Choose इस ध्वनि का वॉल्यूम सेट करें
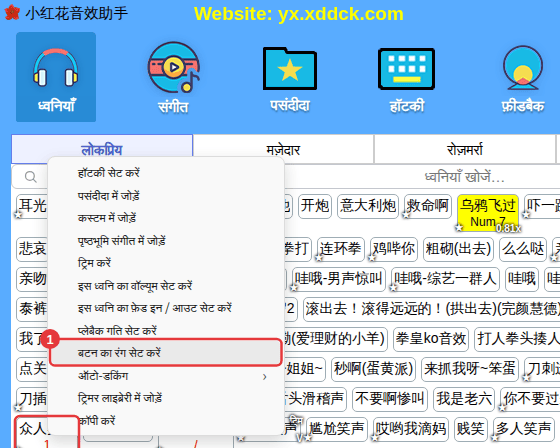Screen dimensions: 560x448 [x=166, y=285]
